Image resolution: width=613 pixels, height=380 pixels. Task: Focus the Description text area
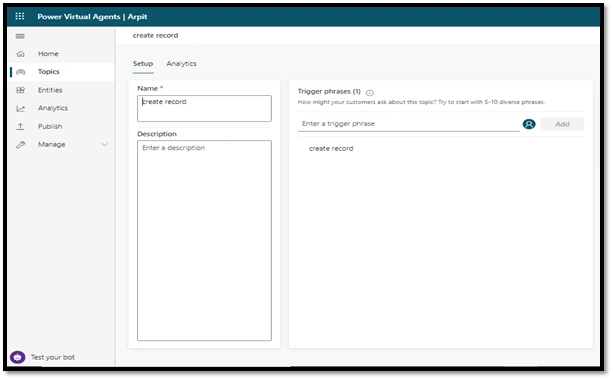204,240
